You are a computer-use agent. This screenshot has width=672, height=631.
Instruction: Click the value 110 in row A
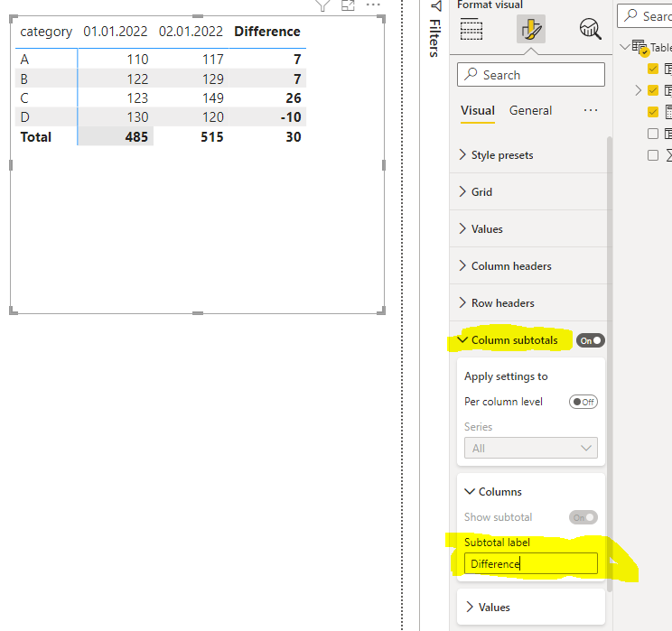(x=137, y=59)
